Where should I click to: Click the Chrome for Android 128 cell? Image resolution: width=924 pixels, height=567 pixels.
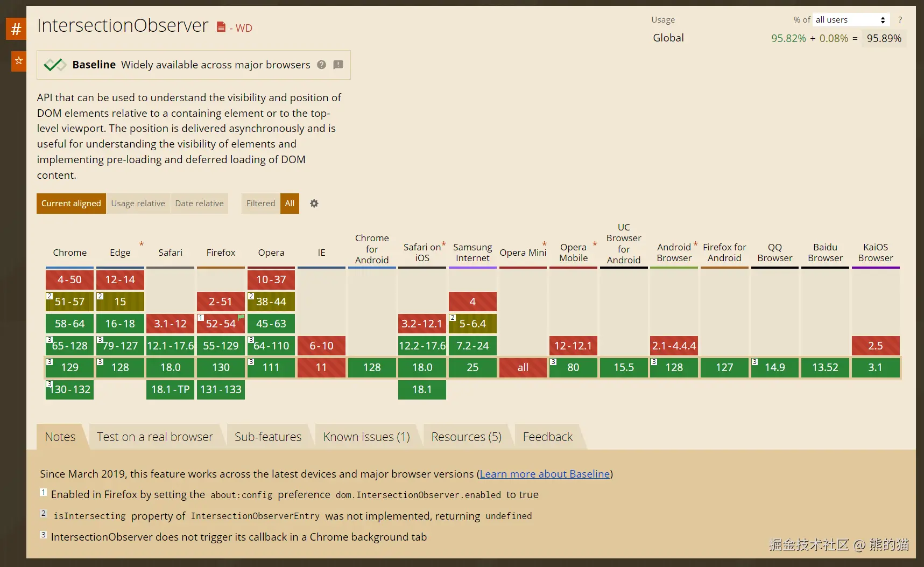tap(372, 367)
